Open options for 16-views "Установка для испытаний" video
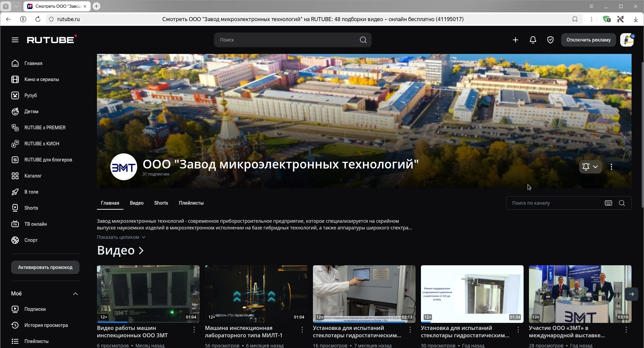 pyautogui.click(x=410, y=330)
